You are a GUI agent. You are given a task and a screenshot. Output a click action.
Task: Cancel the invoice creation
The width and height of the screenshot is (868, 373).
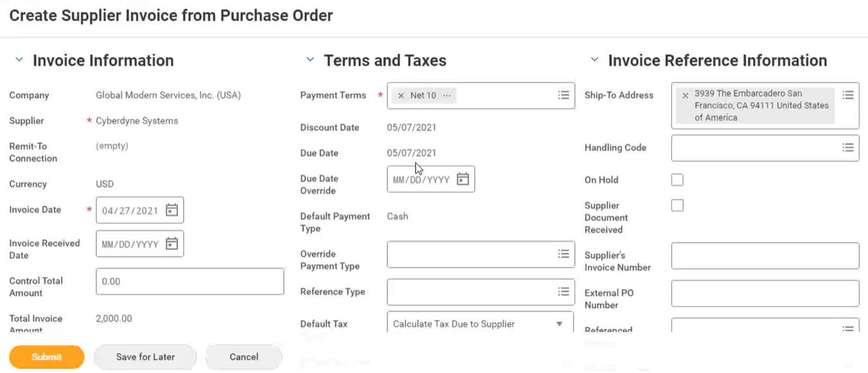[244, 357]
